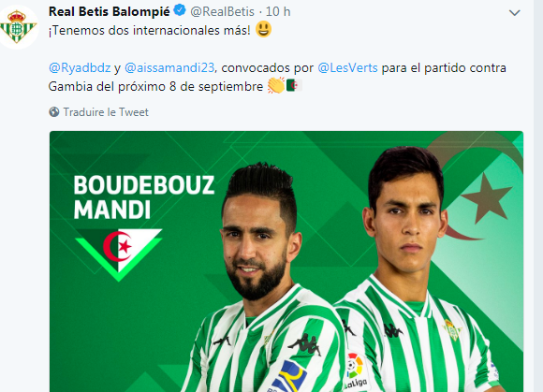Click the MANDI name in image

click(112, 210)
